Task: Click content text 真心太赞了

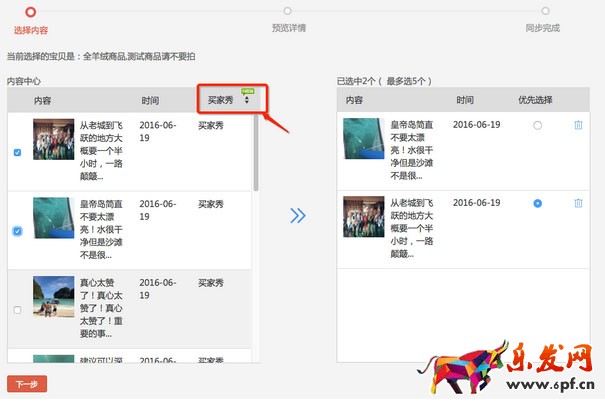Action: pos(101,308)
